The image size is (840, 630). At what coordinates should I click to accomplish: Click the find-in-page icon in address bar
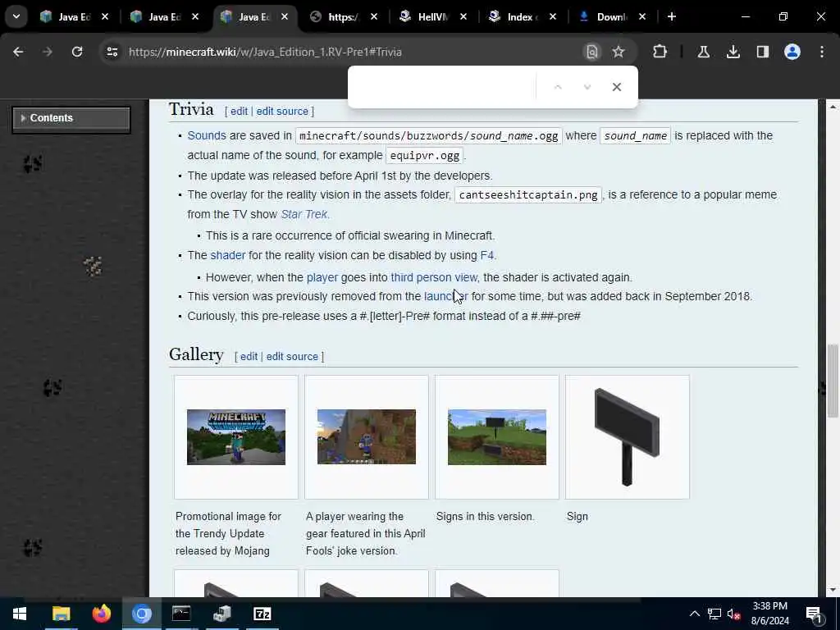tap(592, 52)
